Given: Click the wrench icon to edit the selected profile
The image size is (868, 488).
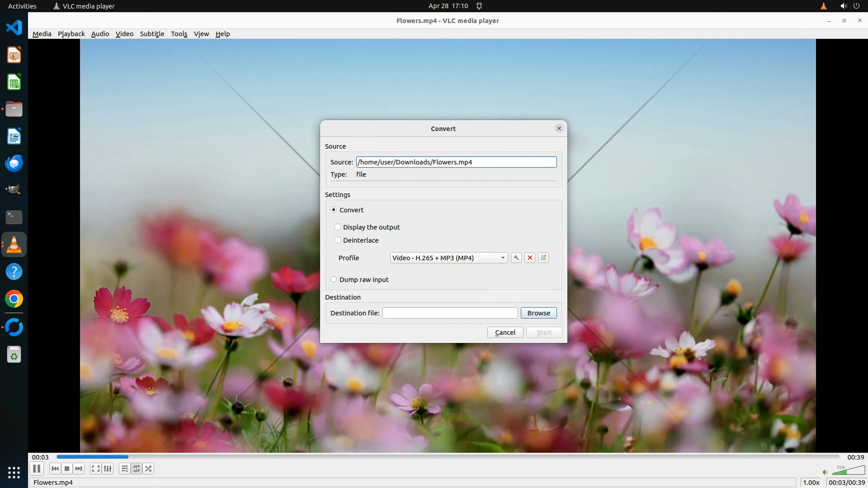Looking at the screenshot, I should coord(516,258).
